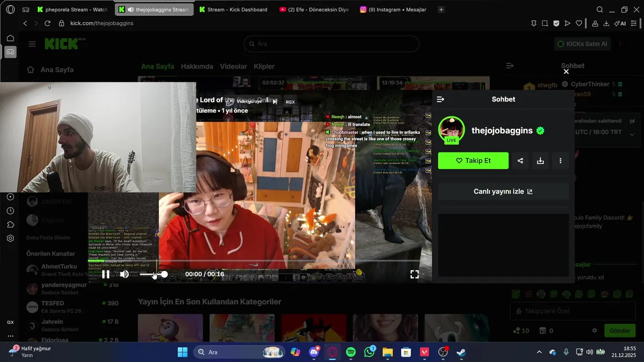
Task: Open sidebar player icon
Action: tap(10, 197)
